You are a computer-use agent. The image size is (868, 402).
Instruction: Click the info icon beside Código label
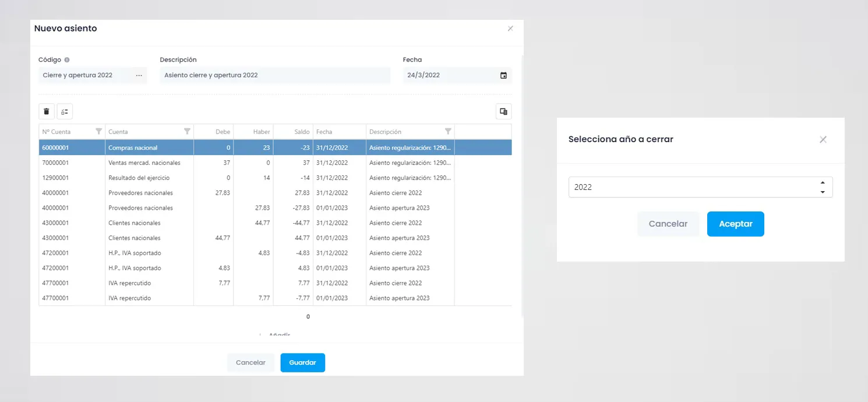[67, 60]
